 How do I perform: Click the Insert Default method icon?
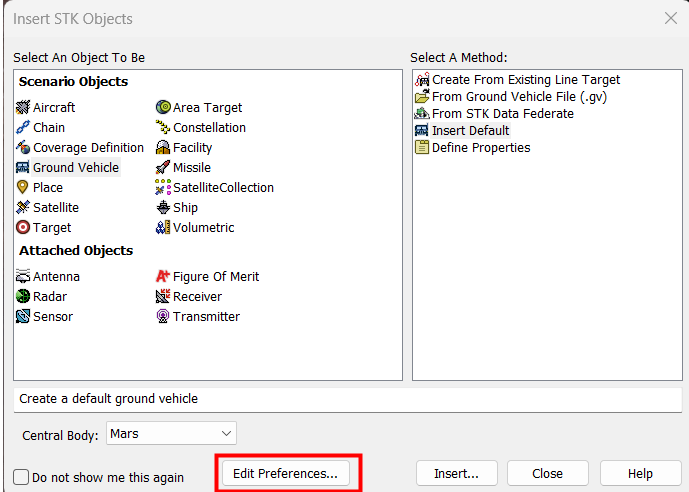[422, 130]
